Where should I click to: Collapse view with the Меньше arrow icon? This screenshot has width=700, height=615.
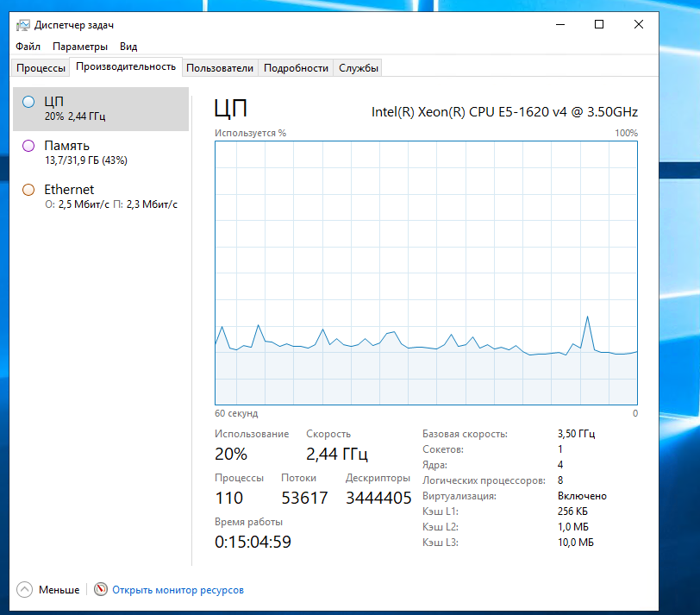(24, 590)
